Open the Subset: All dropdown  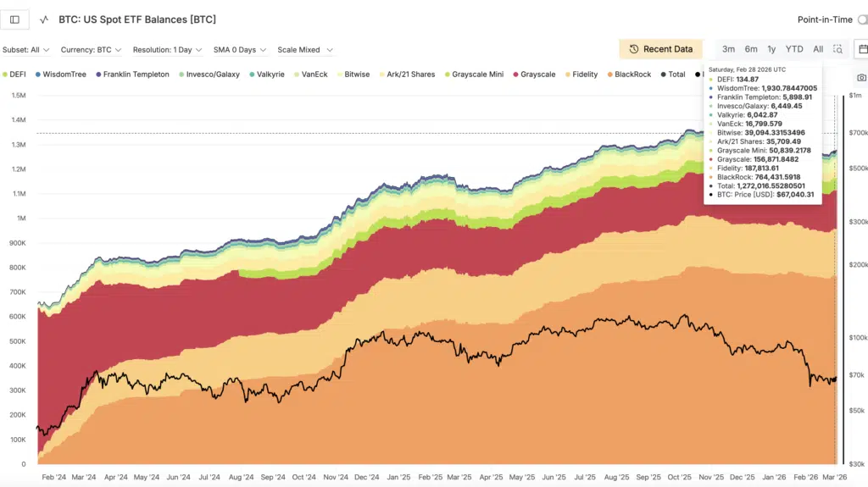26,50
